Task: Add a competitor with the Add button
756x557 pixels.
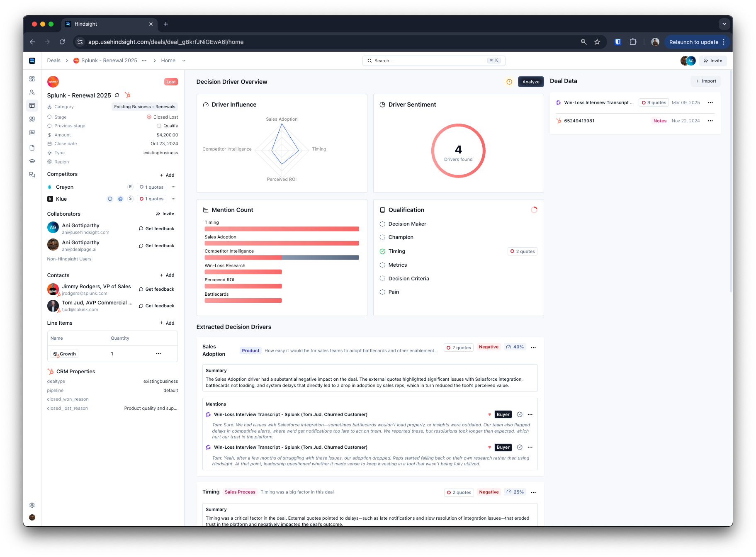Action: pyautogui.click(x=167, y=175)
